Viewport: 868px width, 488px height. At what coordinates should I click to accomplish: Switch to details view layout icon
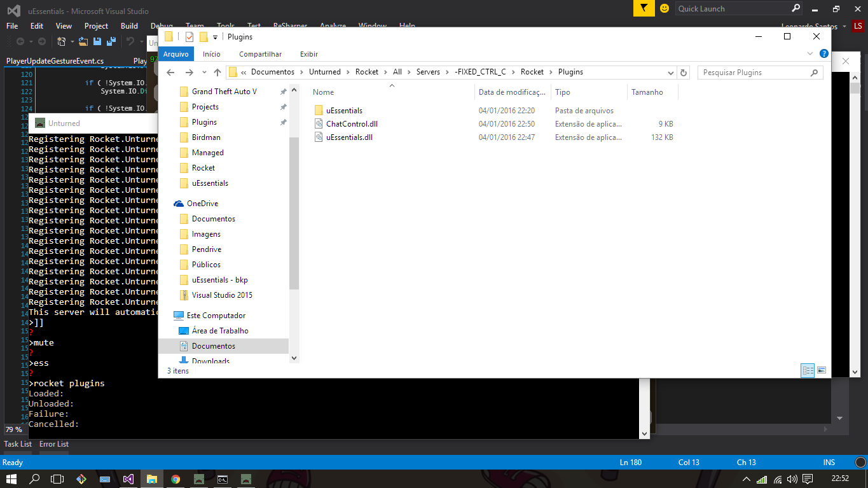coord(808,370)
